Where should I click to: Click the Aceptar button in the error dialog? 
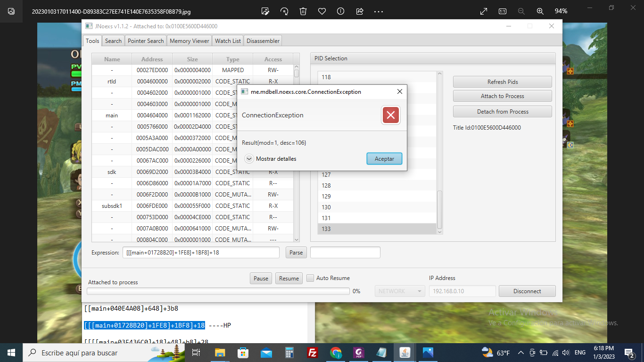pyautogui.click(x=384, y=159)
